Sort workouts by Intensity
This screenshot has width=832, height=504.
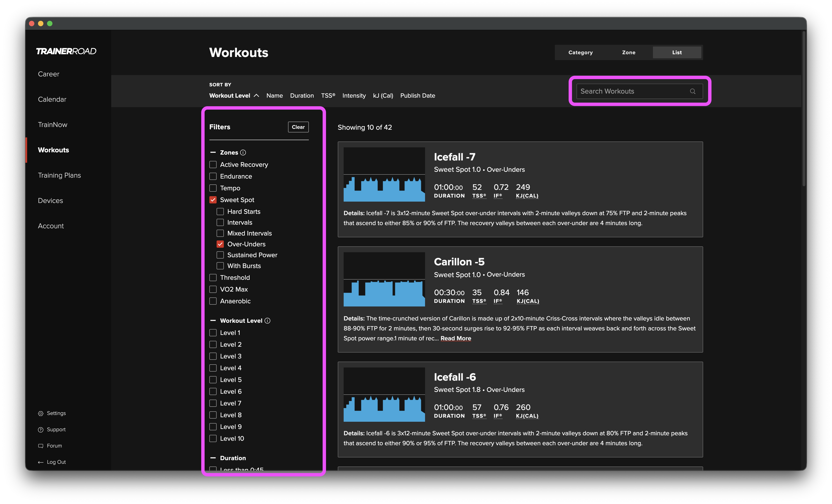pyautogui.click(x=354, y=96)
